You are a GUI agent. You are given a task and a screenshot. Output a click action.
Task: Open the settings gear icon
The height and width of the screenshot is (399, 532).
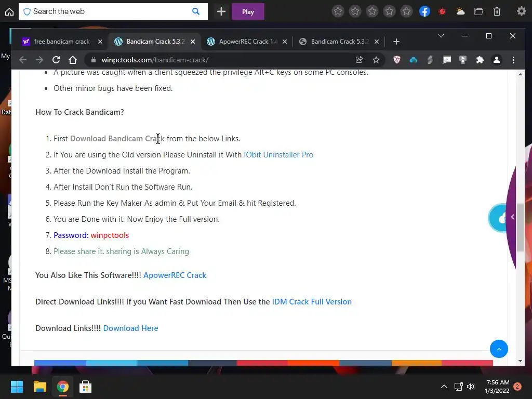click(522, 11)
